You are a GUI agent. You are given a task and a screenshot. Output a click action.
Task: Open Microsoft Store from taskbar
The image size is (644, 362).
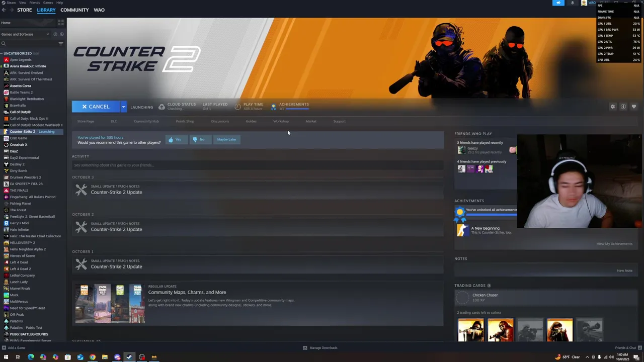[x=68, y=357]
